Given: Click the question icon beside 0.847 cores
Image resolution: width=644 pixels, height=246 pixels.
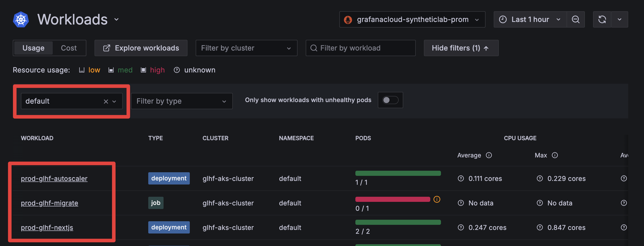Looking at the screenshot, I should [540, 227].
